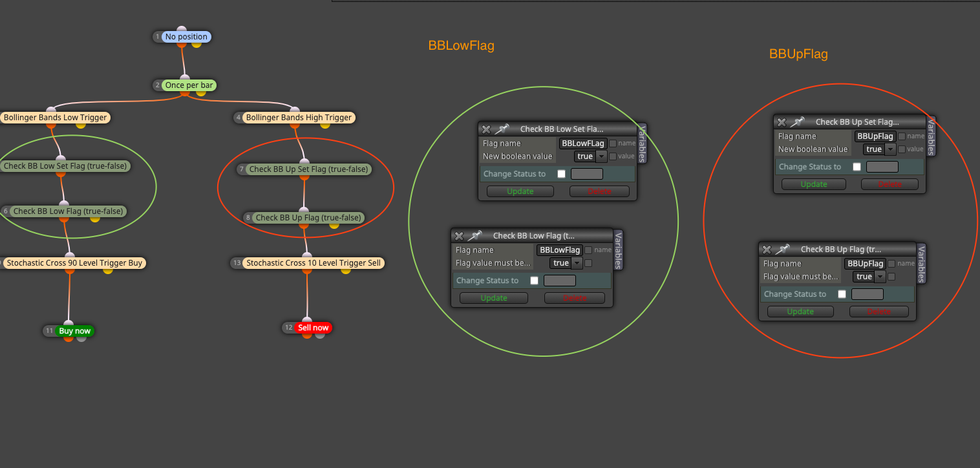Tick 'name' checkbox in Check BB Up Flag panel
The width and height of the screenshot is (980, 468).
coord(891,264)
